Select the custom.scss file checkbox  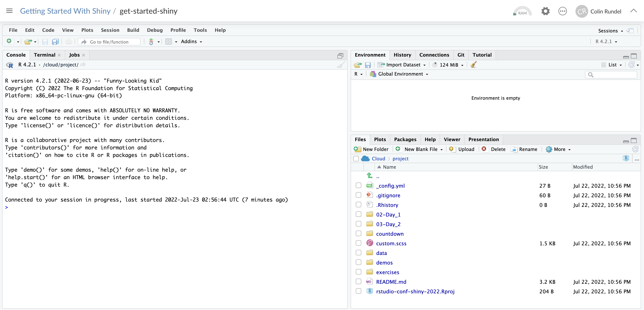[x=359, y=243]
